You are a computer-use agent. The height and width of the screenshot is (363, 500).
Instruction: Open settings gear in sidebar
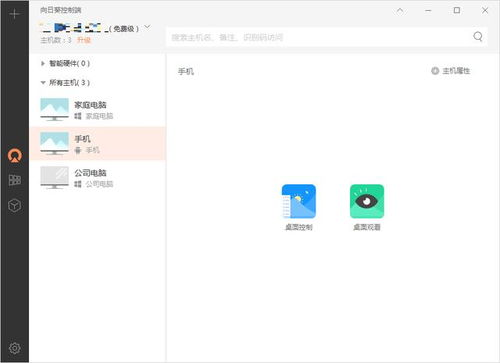click(15, 348)
